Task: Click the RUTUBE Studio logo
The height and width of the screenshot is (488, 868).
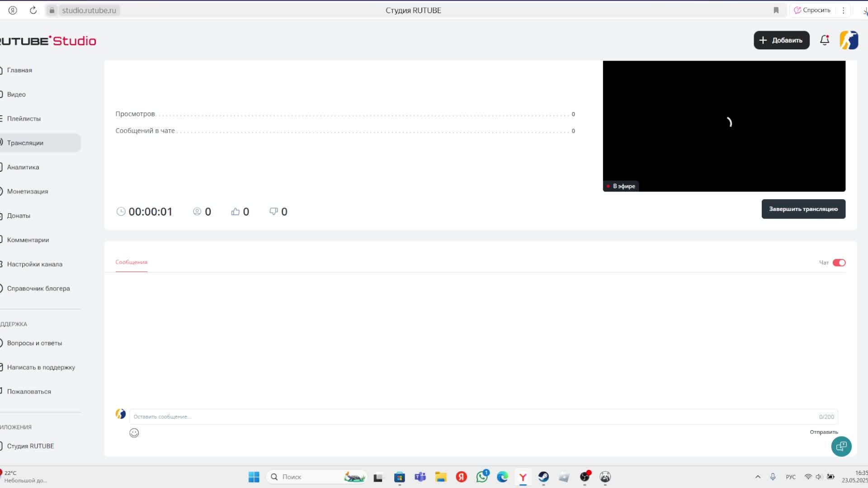Action: 47,41
